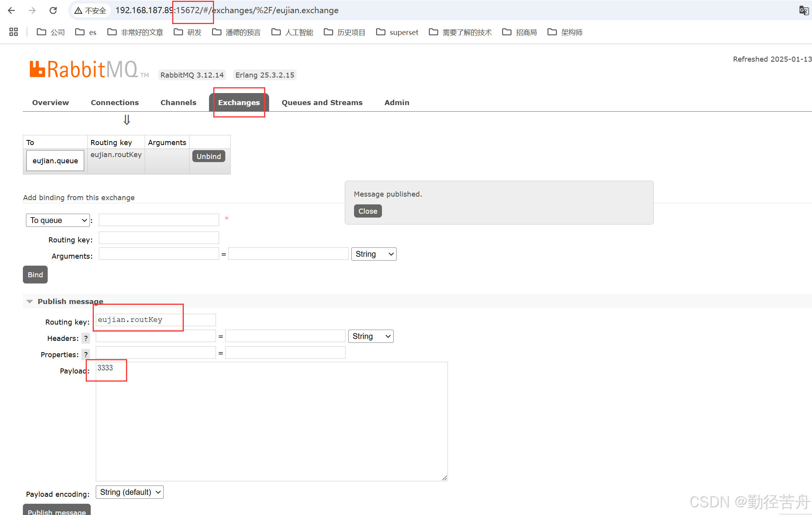
Task: Open Payload encoding dropdown
Action: (130, 492)
